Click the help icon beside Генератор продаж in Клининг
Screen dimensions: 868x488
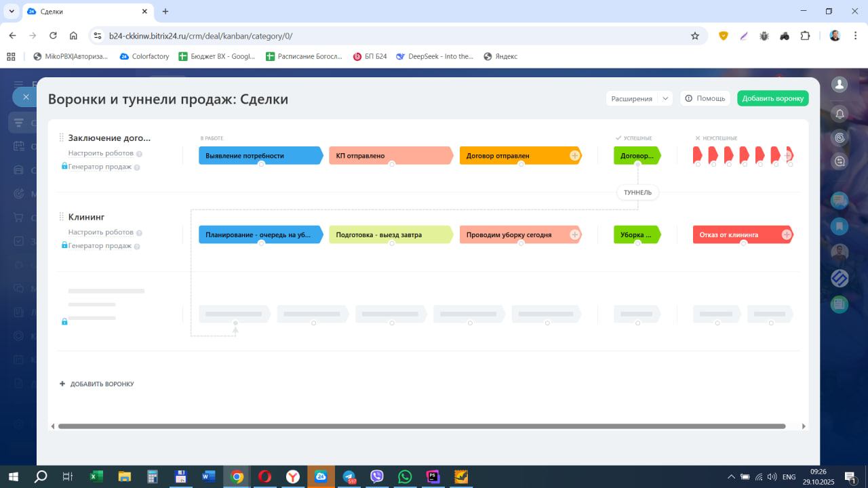pyautogui.click(x=137, y=246)
